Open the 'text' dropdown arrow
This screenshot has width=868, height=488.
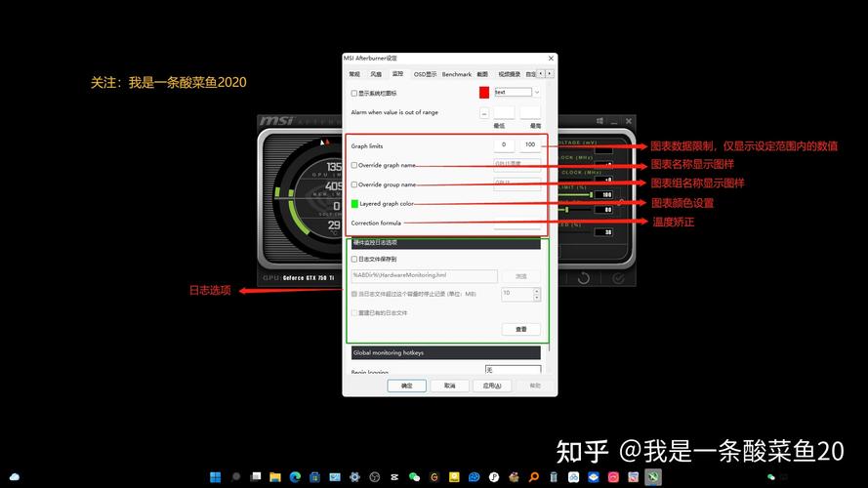coord(536,93)
